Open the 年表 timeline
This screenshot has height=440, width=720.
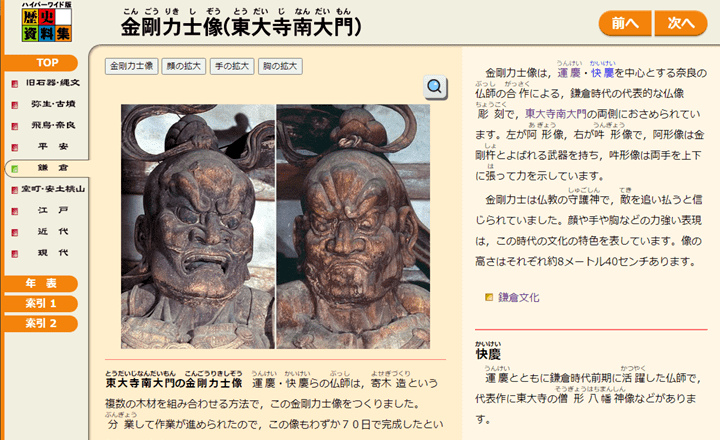click(x=41, y=283)
